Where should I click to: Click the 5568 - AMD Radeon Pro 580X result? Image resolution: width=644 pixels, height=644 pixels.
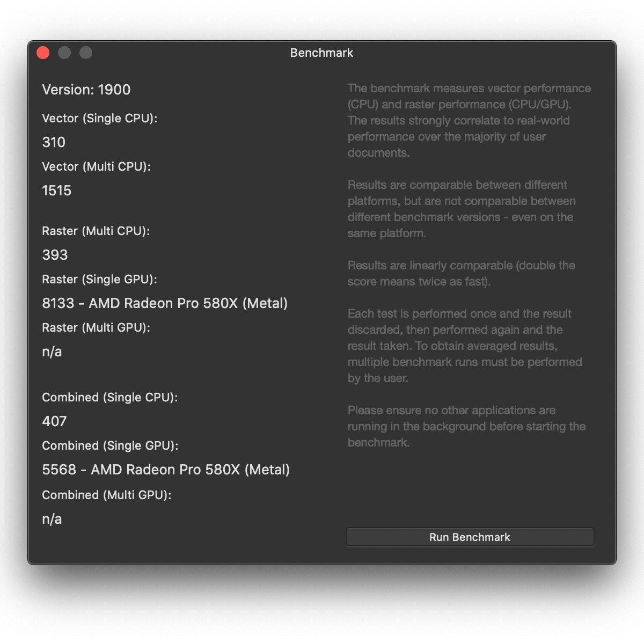166,470
